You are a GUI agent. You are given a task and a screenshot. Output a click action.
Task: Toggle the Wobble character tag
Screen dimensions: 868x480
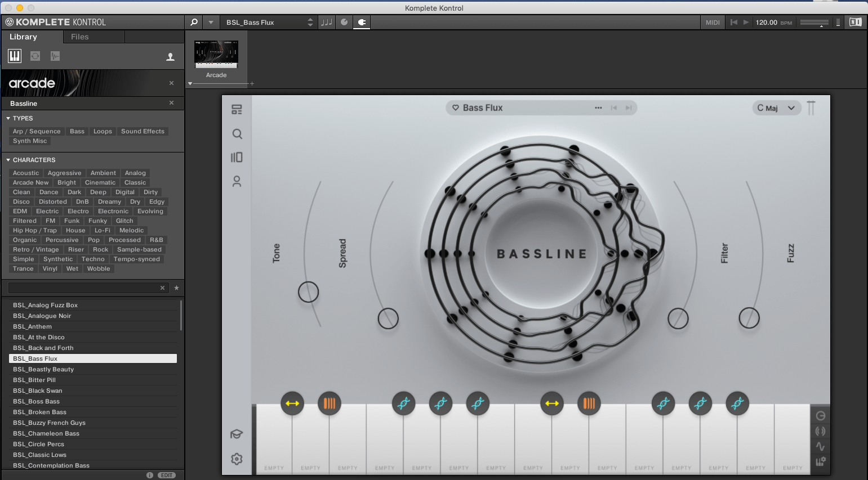99,268
